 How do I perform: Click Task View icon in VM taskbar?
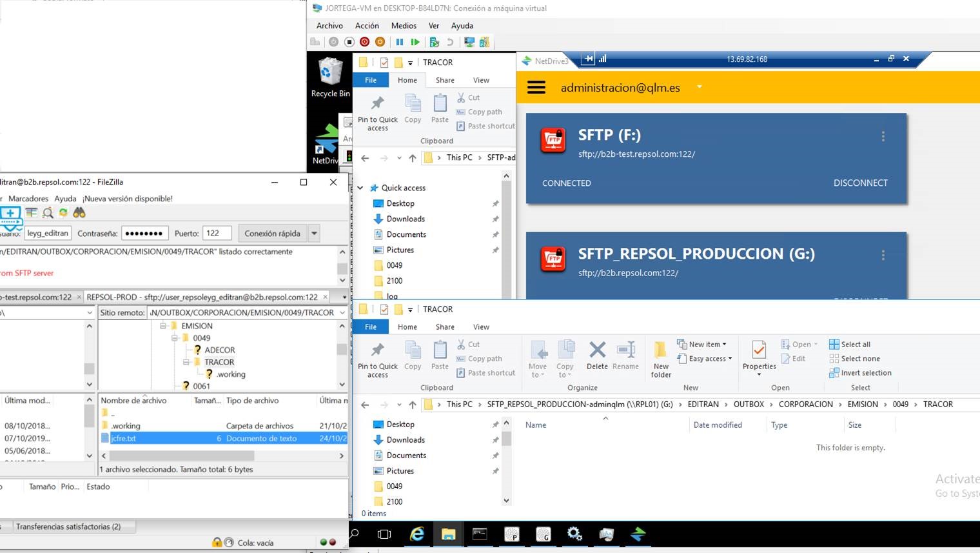click(x=384, y=534)
